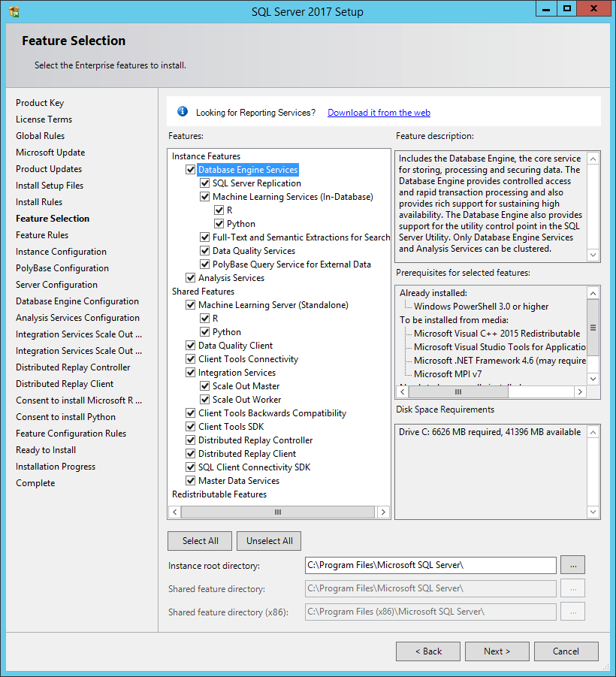
Task: Select Microsoft Visual C++ 2015 Redistributable entry
Action: tap(497, 334)
